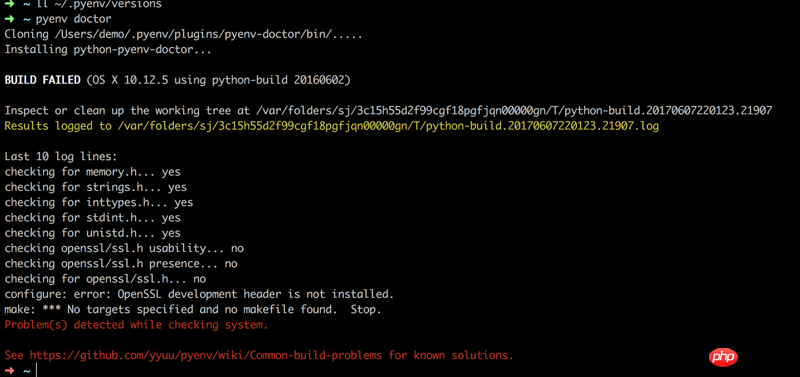Click the green arrow on the first line
The height and width of the screenshot is (377, 800).
(x=9, y=4)
